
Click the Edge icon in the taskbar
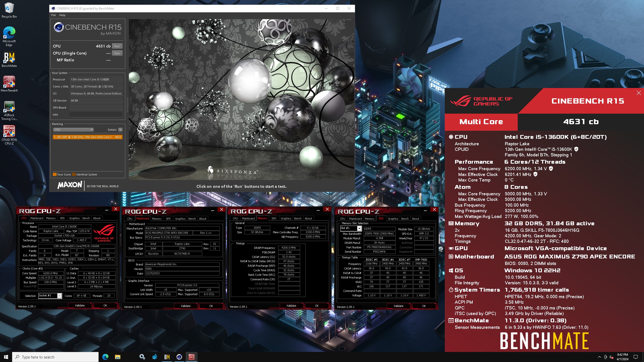[105, 357]
